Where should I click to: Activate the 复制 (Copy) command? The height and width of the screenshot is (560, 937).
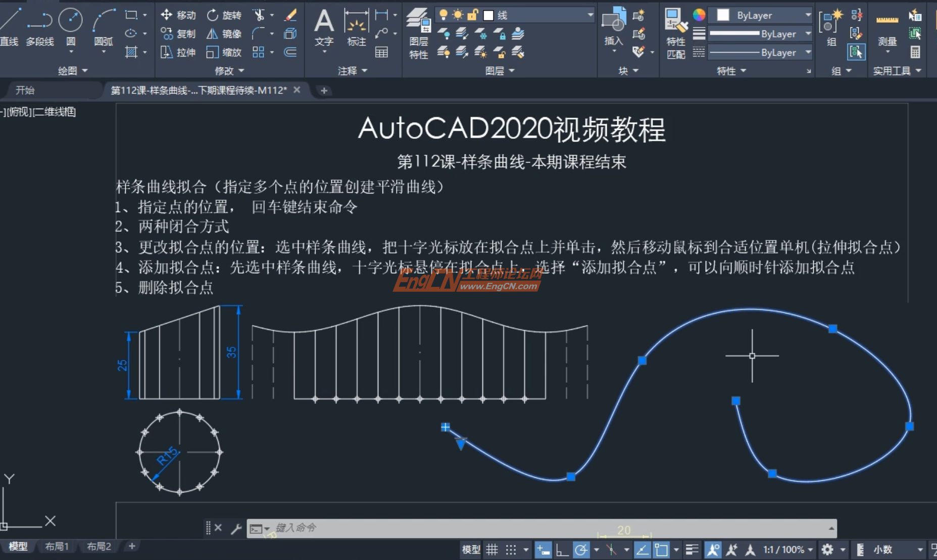pos(178,33)
